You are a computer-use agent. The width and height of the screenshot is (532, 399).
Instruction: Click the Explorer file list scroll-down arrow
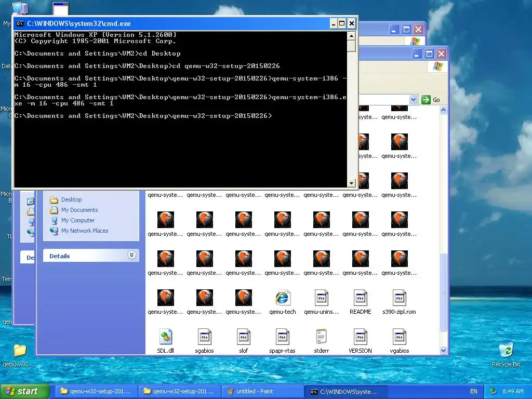click(443, 351)
